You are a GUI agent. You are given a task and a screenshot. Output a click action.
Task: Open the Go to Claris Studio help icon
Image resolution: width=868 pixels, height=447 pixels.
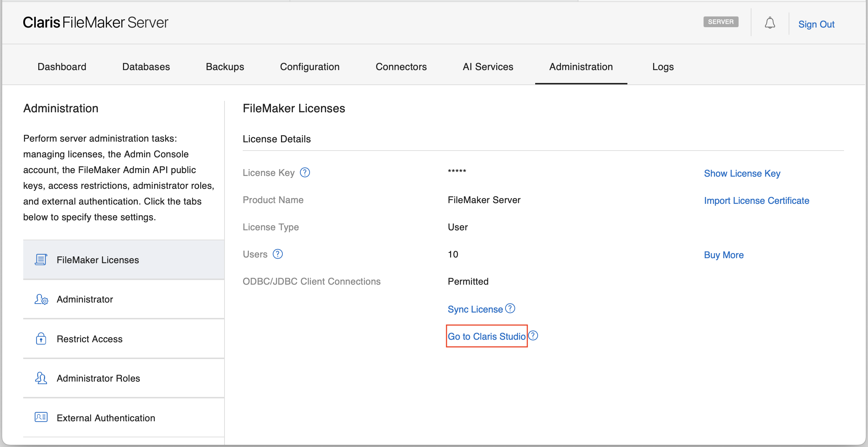[x=533, y=335]
